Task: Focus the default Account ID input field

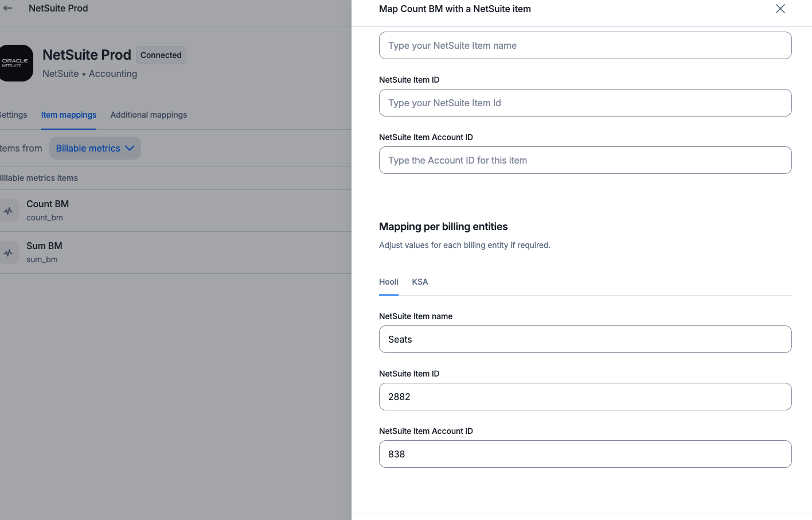Action: [585, 160]
